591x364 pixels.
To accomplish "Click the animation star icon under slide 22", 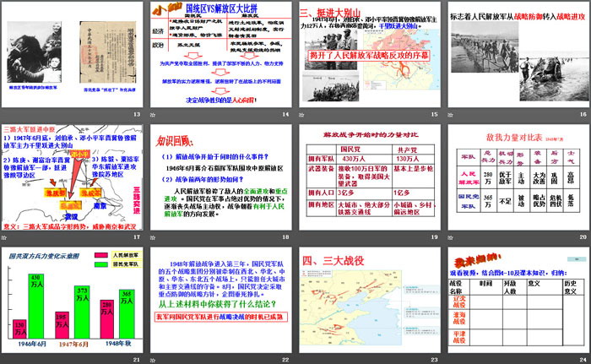I will (x=153, y=361).
